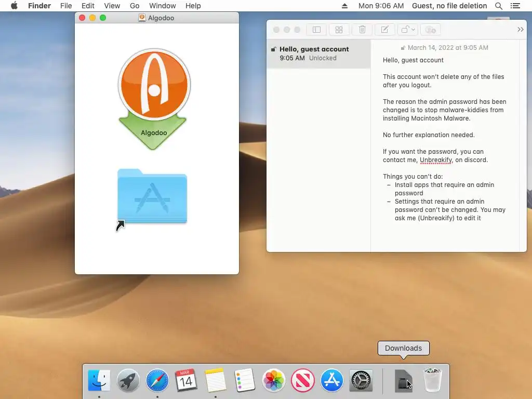Open System Preferences from the Dock
The width and height of the screenshot is (532, 399).
(361, 380)
